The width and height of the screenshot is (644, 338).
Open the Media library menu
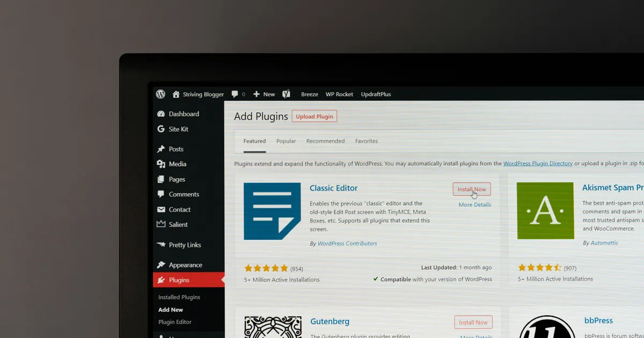177,164
